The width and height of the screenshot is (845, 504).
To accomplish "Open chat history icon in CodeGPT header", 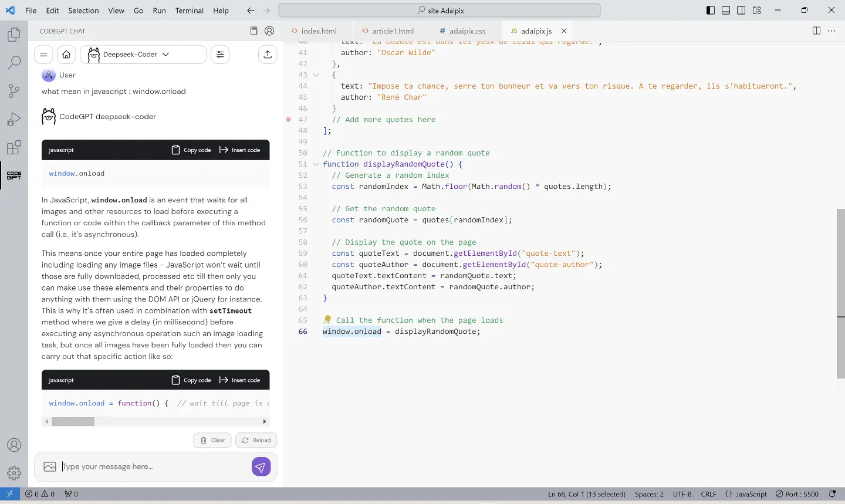I will coord(254,31).
